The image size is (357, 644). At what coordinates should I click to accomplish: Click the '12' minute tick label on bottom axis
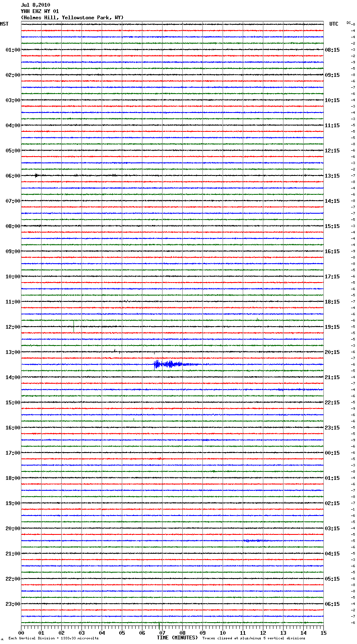[x=263, y=633]
